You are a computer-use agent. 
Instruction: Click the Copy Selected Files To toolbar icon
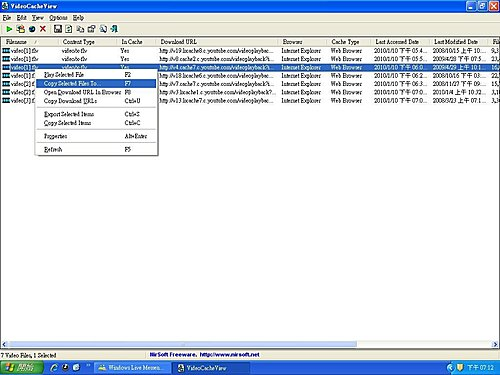click(x=21, y=29)
